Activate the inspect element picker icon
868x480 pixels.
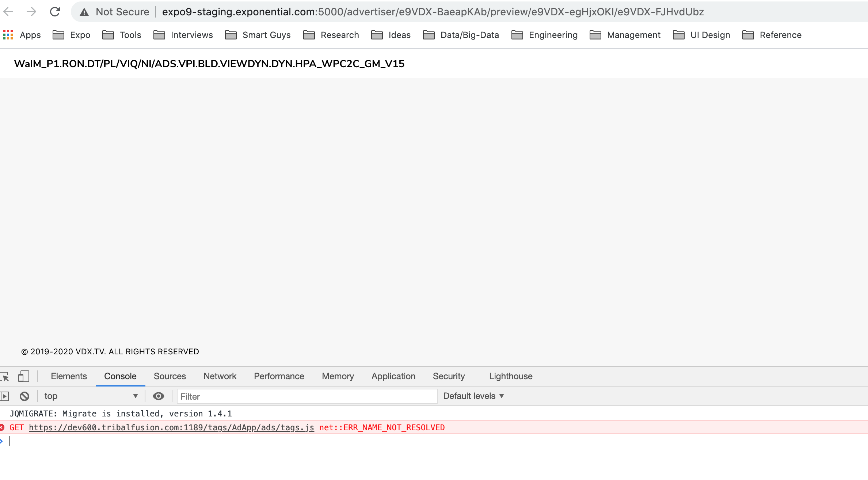pos(5,376)
